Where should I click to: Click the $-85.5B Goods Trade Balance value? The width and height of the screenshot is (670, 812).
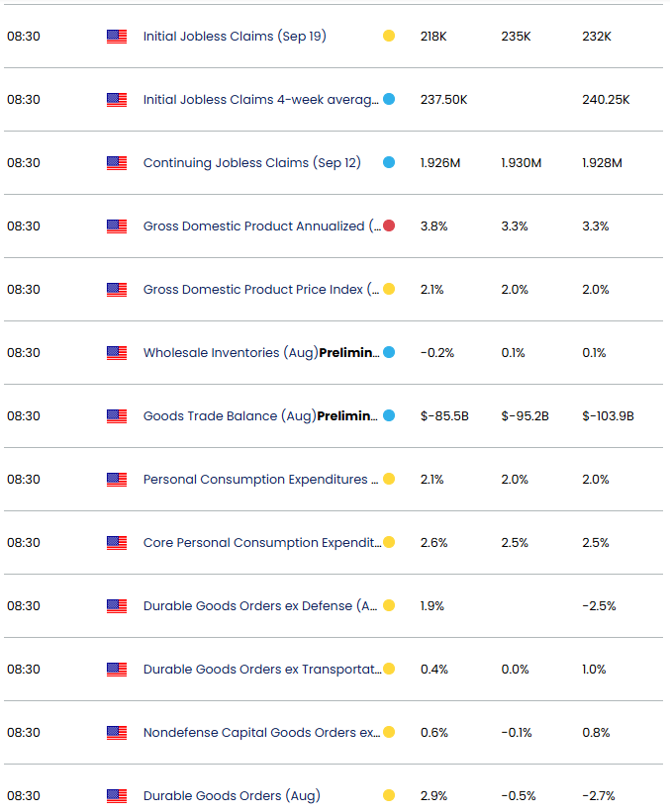(444, 416)
